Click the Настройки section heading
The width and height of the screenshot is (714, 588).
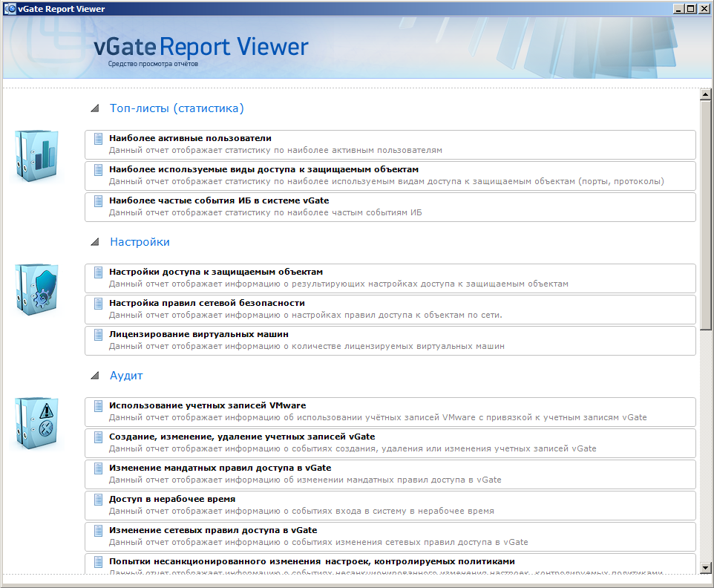(x=140, y=242)
